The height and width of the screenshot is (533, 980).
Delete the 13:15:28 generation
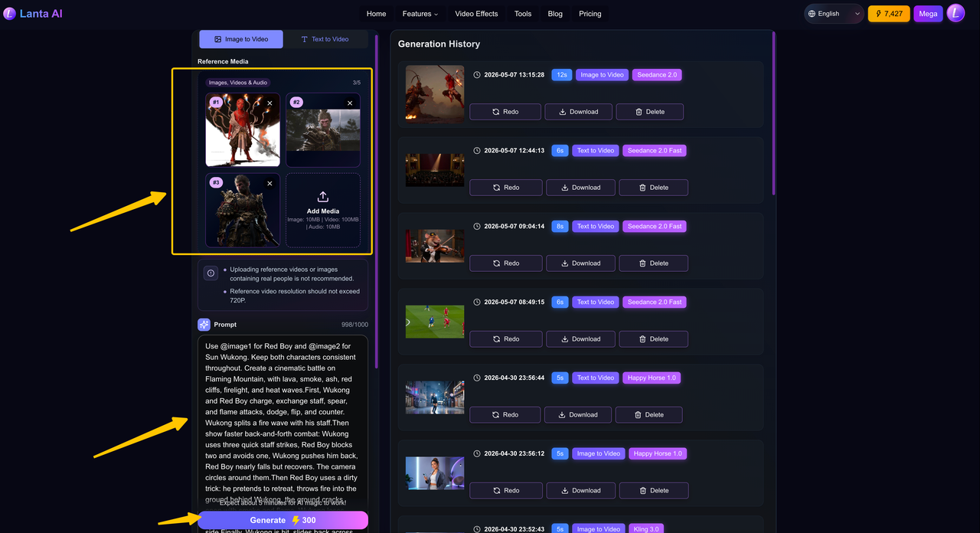point(650,112)
